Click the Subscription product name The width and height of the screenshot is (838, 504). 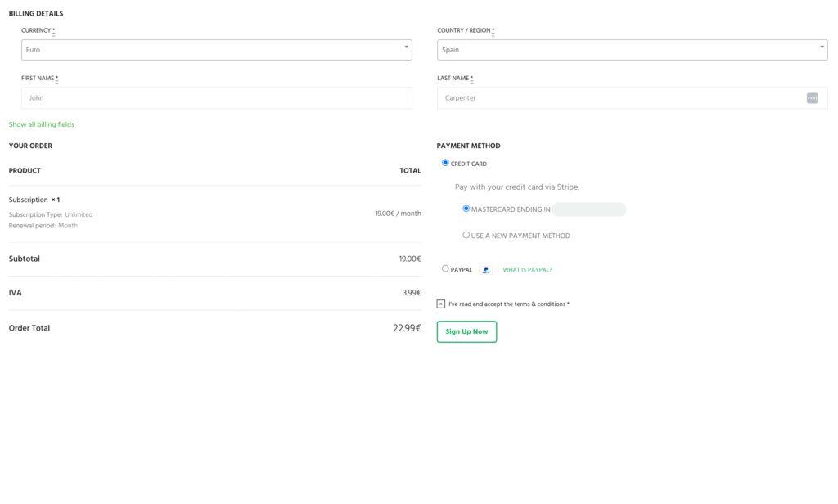(29, 200)
